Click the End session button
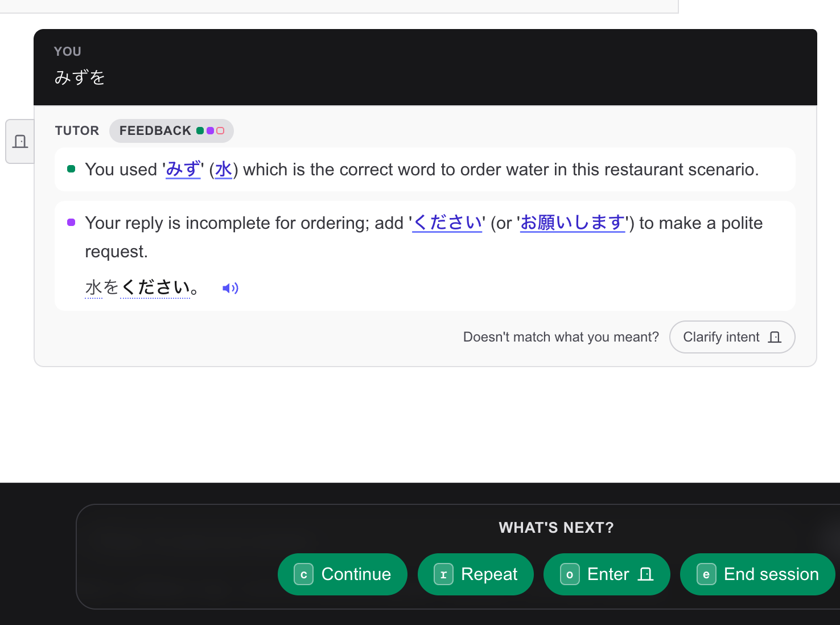 tap(757, 574)
